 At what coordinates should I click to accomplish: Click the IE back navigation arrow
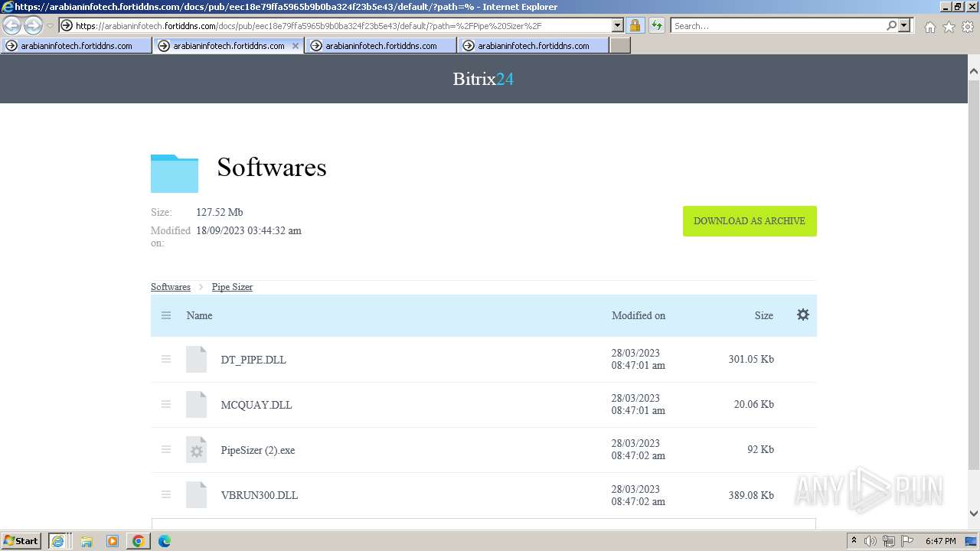pos(12,26)
